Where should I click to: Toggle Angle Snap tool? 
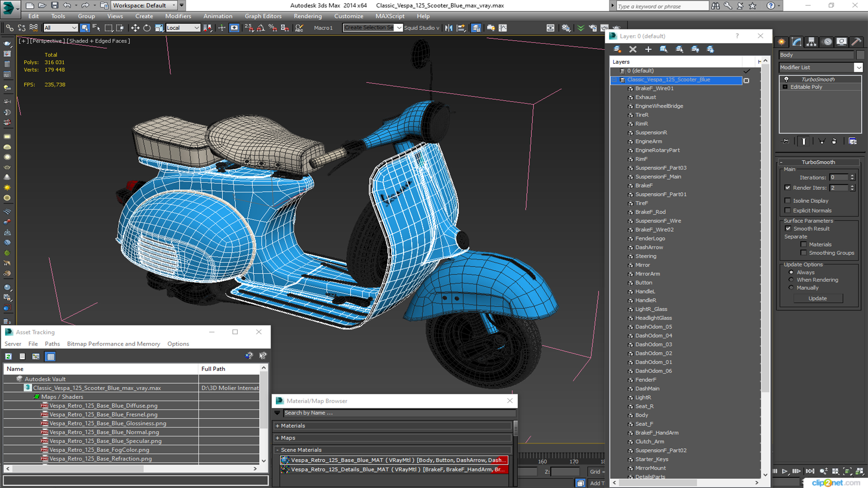pyautogui.click(x=261, y=28)
